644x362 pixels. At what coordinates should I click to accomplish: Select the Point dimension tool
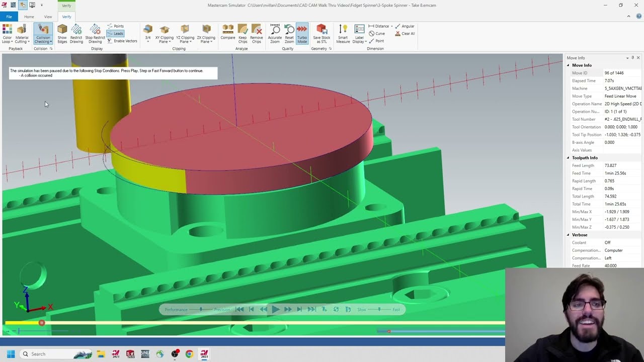click(x=376, y=41)
